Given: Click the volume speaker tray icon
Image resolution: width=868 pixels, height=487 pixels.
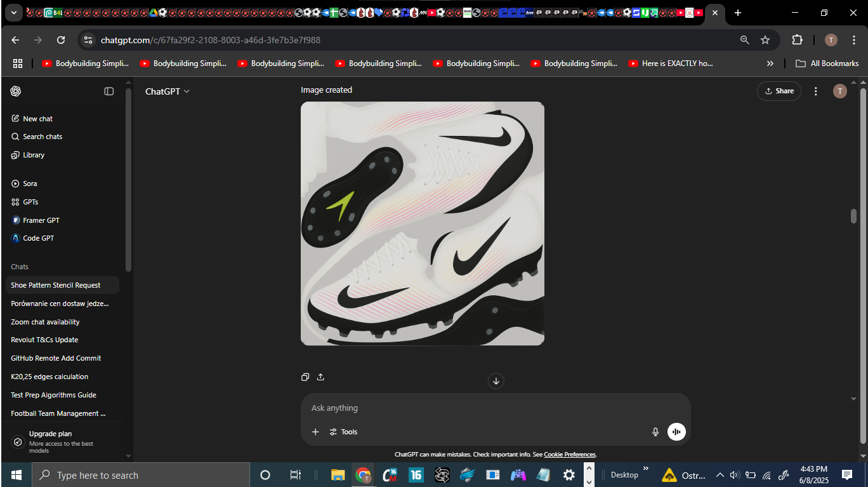Looking at the screenshot, I should coord(735,475).
